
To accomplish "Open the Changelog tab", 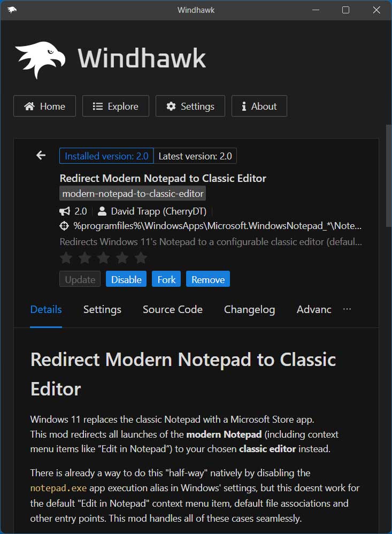I will point(249,310).
